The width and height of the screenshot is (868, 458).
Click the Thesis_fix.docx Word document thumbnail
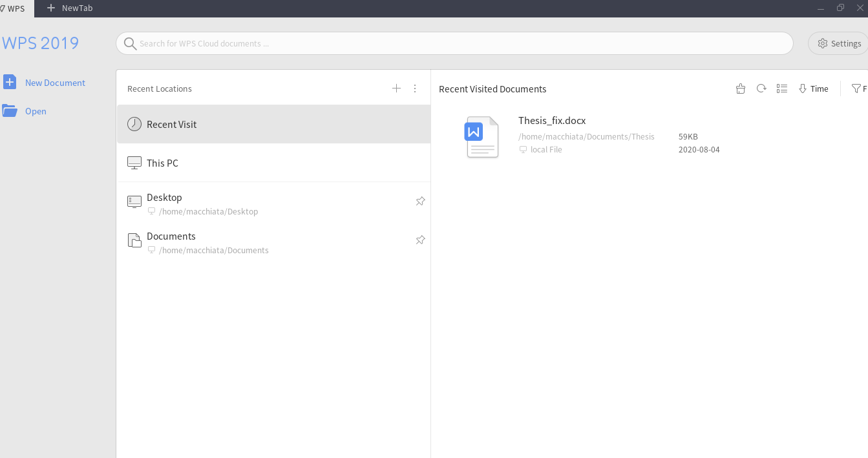click(482, 137)
